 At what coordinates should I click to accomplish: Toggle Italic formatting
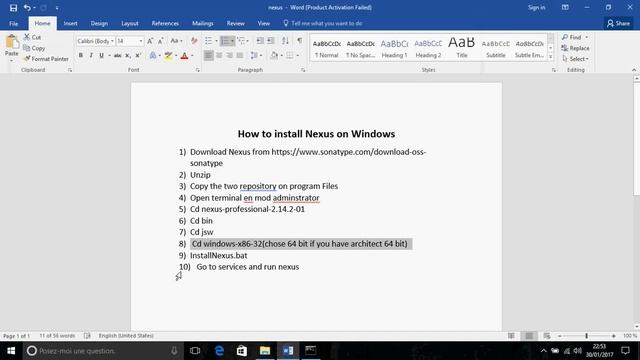91,55
